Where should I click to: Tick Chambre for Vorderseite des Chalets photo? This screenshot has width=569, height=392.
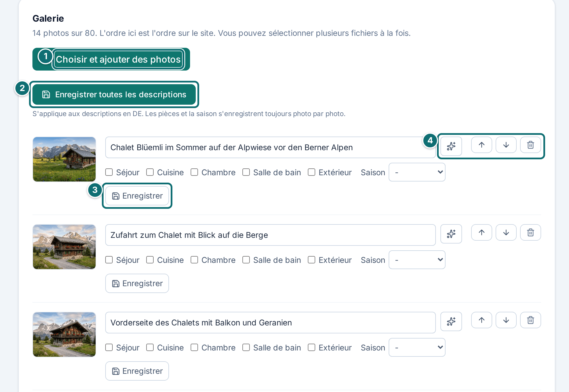pyautogui.click(x=194, y=347)
